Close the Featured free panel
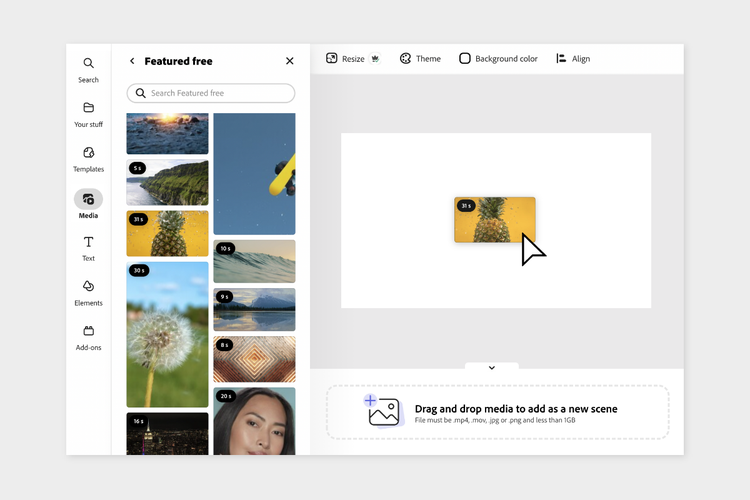The width and height of the screenshot is (750, 500). [290, 61]
